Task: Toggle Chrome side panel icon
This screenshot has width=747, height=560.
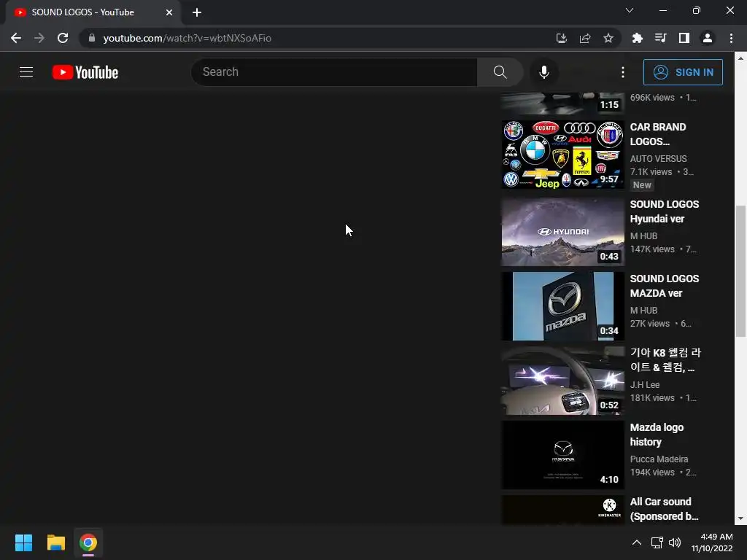Action: 684,38
